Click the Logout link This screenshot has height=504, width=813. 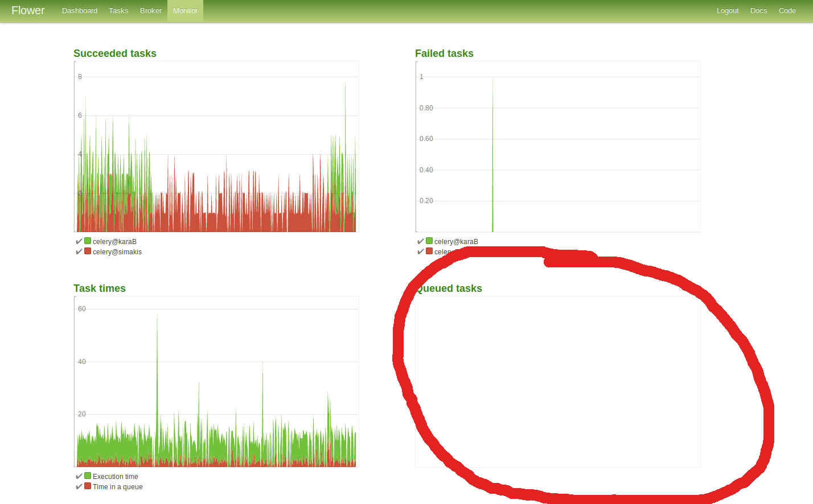tap(728, 11)
